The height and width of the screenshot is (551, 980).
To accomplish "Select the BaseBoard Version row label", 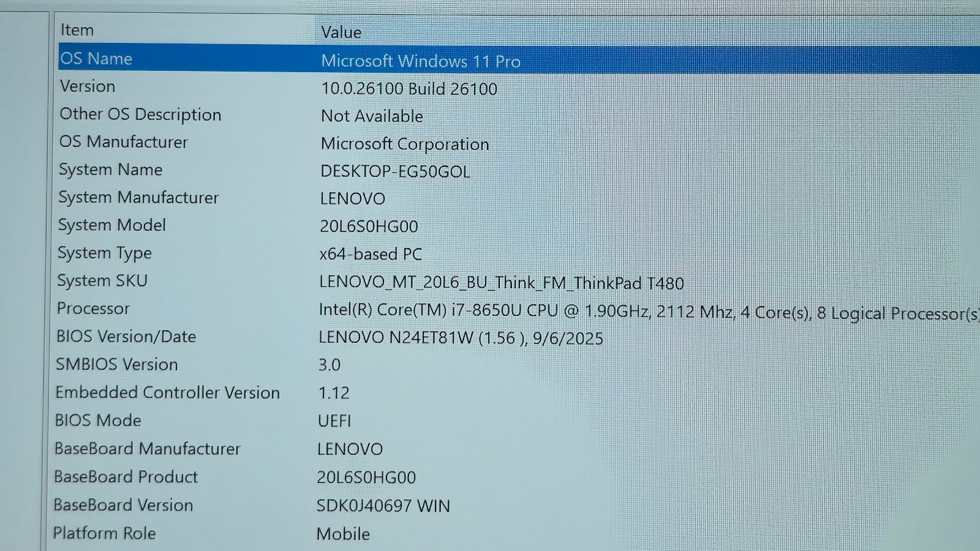I will pyautogui.click(x=124, y=505).
